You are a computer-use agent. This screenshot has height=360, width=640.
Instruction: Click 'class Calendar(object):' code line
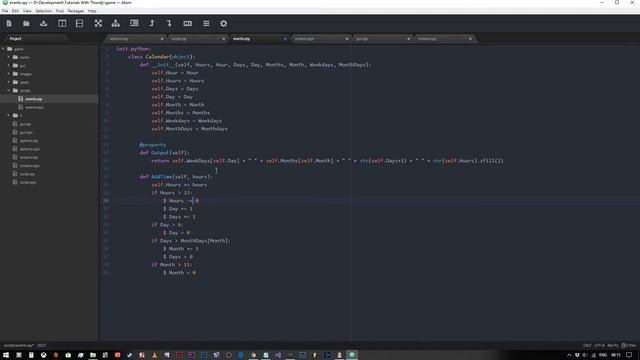click(162, 57)
